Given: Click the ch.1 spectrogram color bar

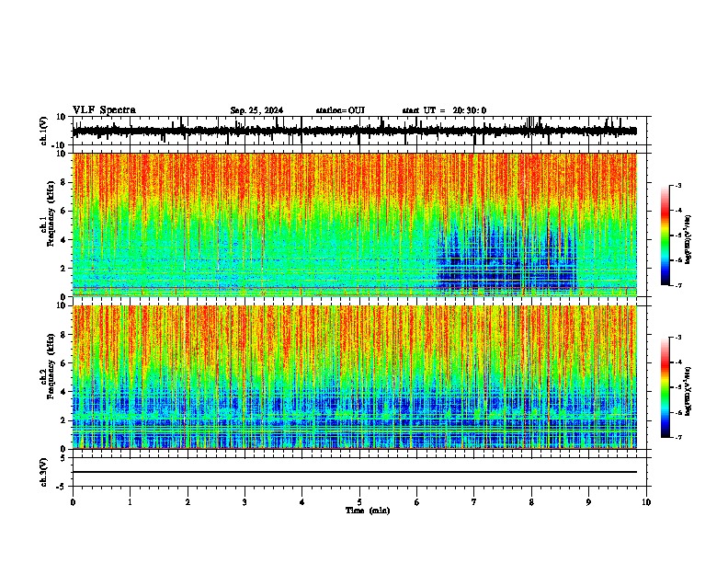Looking at the screenshot, I should tap(665, 236).
